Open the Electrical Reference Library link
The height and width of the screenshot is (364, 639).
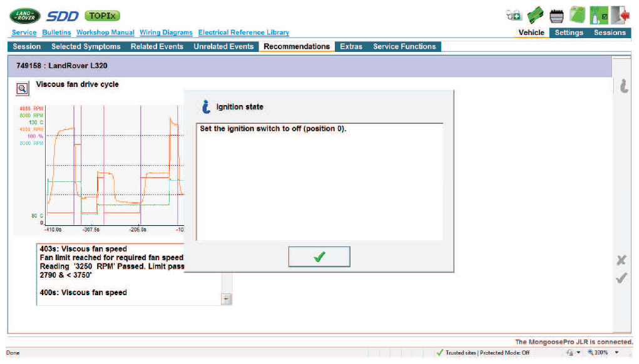click(x=243, y=33)
